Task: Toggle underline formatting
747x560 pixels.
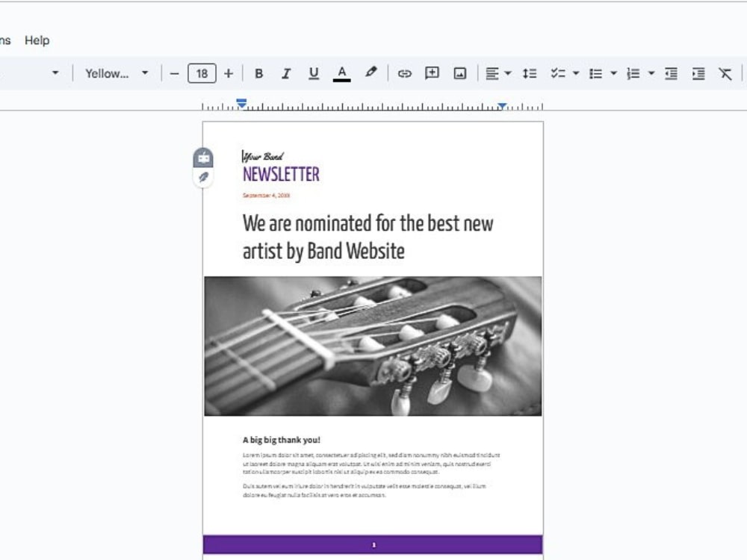Action: pyautogui.click(x=314, y=74)
